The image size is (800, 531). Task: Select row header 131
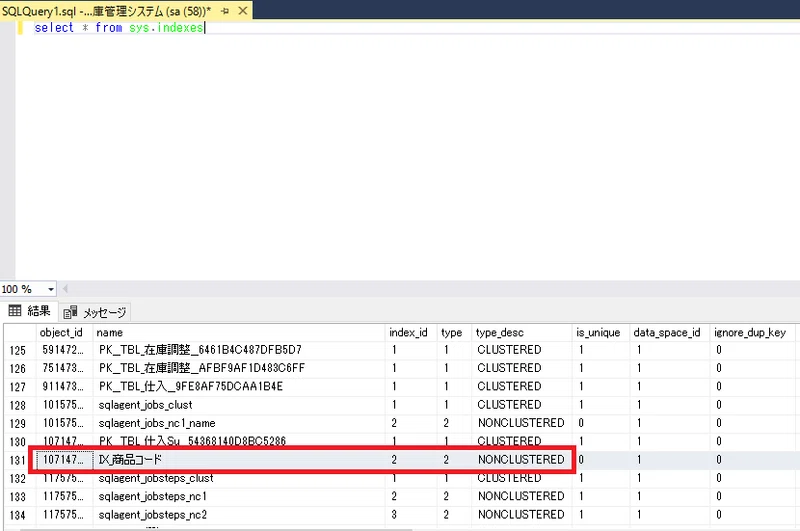coord(18,460)
